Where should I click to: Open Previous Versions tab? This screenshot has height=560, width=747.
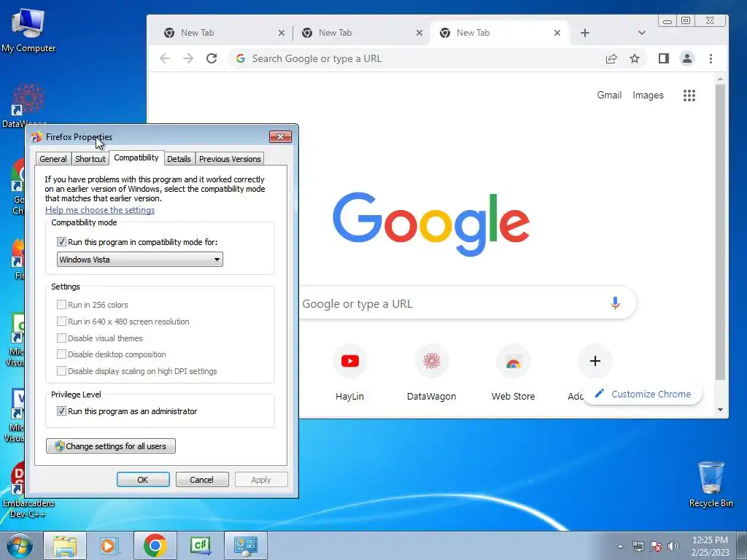(230, 159)
